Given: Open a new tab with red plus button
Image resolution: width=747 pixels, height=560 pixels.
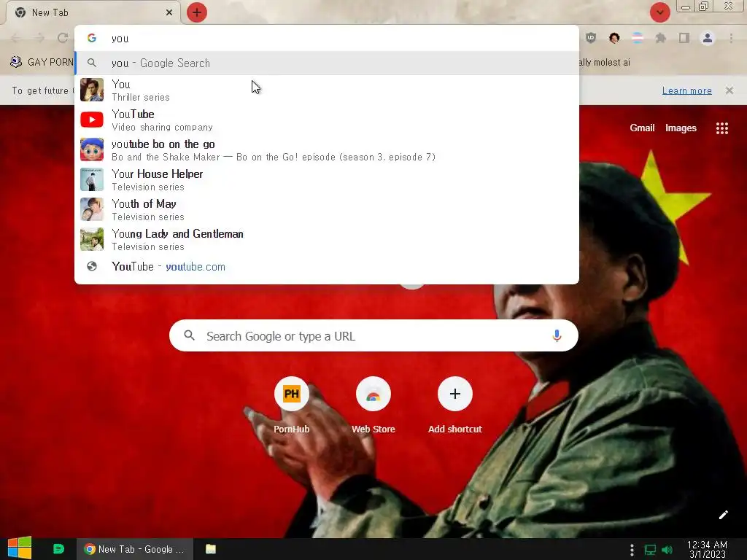Looking at the screenshot, I should (x=197, y=12).
